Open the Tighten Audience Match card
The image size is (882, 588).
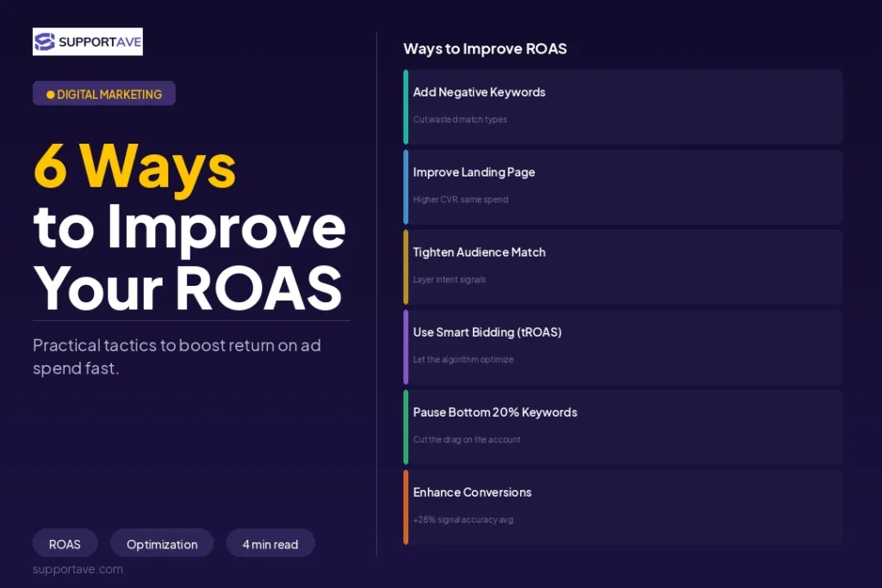pos(623,267)
